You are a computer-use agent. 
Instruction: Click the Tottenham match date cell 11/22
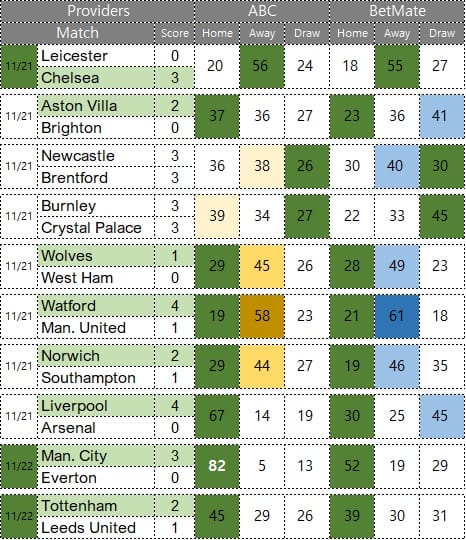coord(19,516)
